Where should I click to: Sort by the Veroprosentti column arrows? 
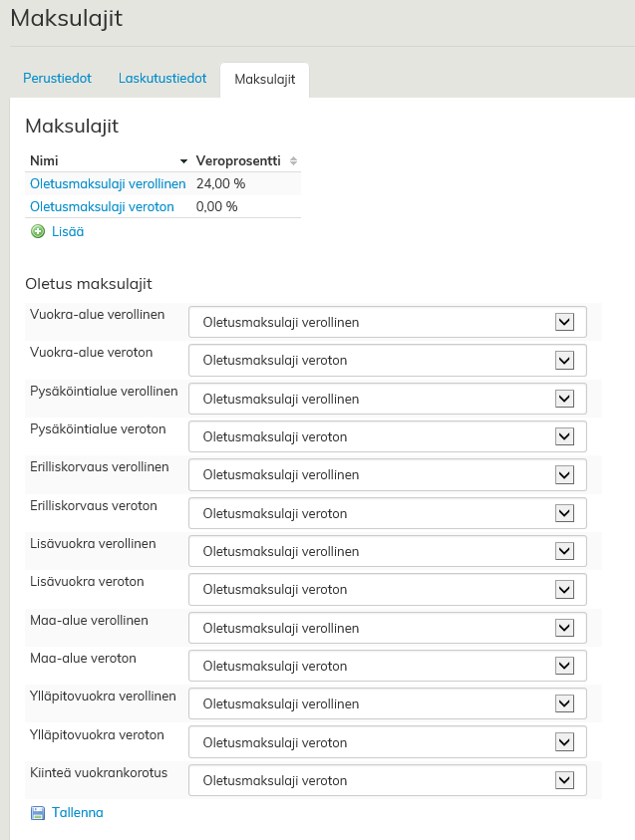pyautogui.click(x=293, y=161)
